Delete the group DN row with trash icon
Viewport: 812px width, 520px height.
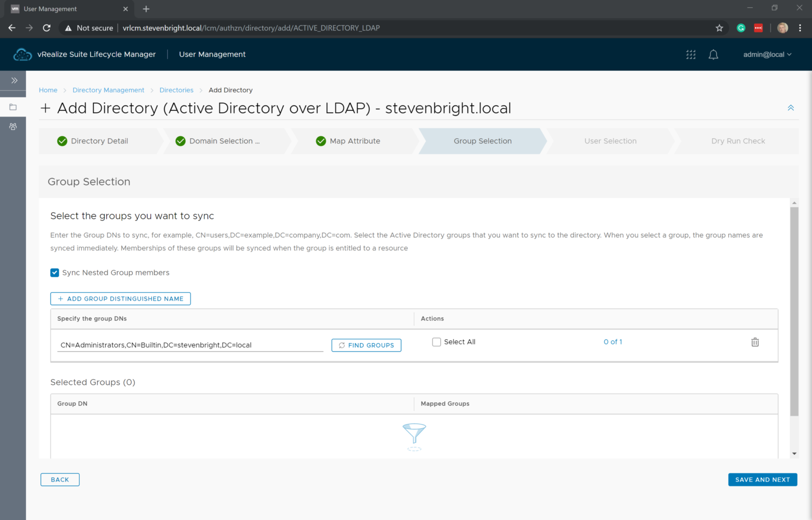tap(755, 342)
